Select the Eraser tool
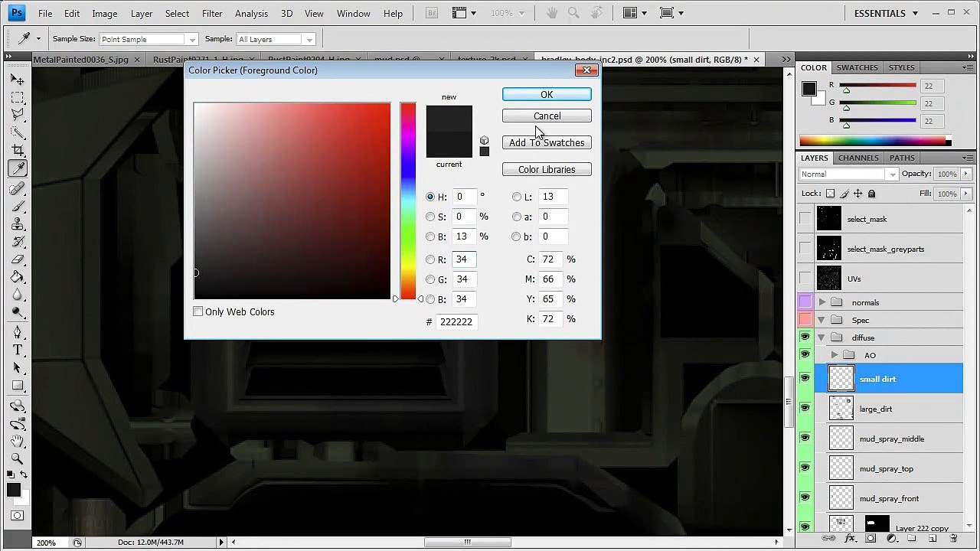 (x=18, y=259)
